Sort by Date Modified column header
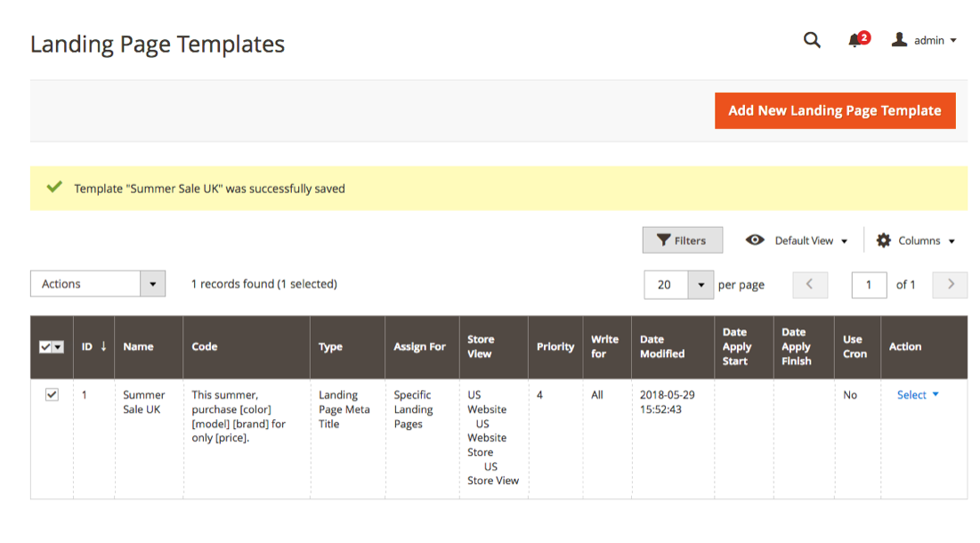 coord(673,347)
